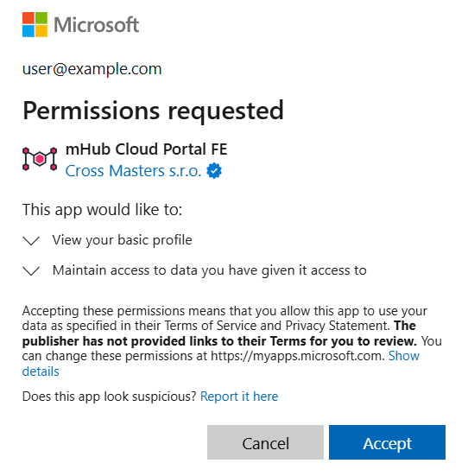Viewport: 468px width, 476px height.
Task: Click the user@example.com account text
Action: 92,69
